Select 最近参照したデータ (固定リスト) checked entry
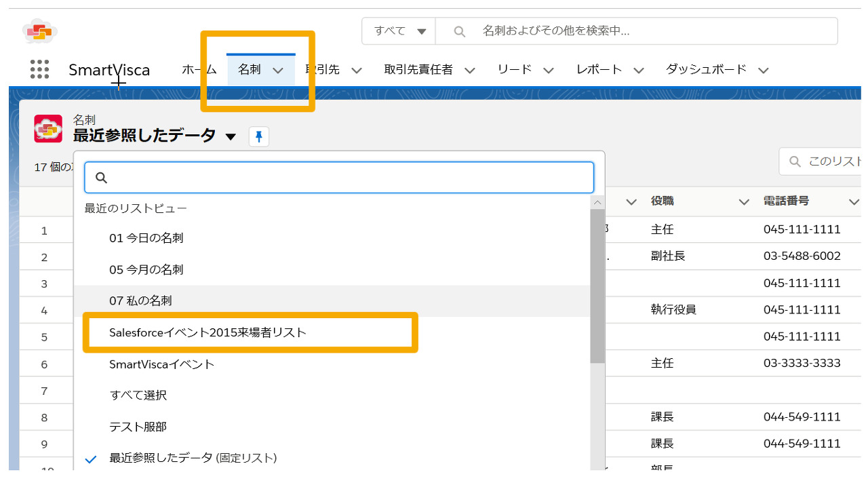This screenshot has width=868, height=483. click(x=332, y=458)
